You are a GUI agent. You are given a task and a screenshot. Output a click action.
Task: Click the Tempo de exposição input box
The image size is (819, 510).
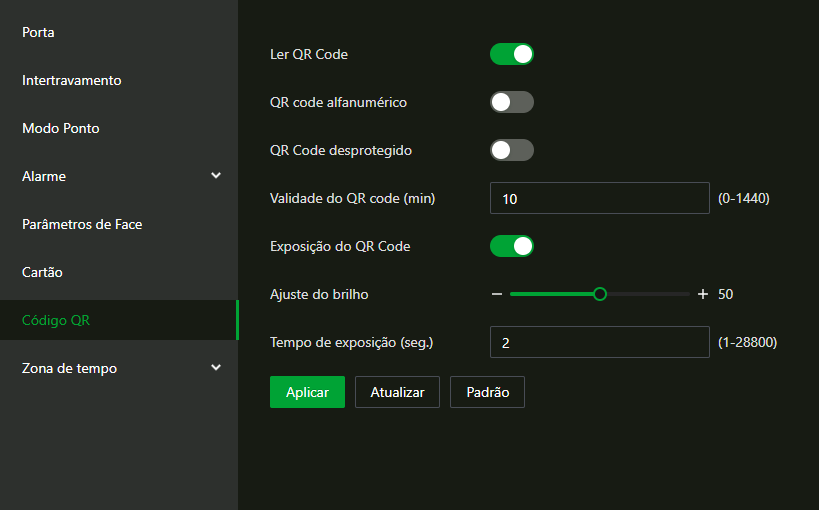600,342
